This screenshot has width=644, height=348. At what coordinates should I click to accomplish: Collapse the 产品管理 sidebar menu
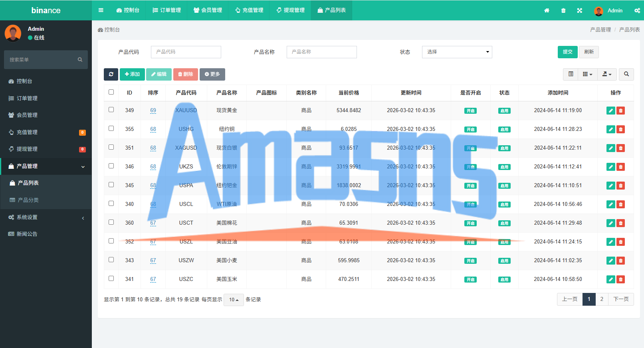coord(46,166)
